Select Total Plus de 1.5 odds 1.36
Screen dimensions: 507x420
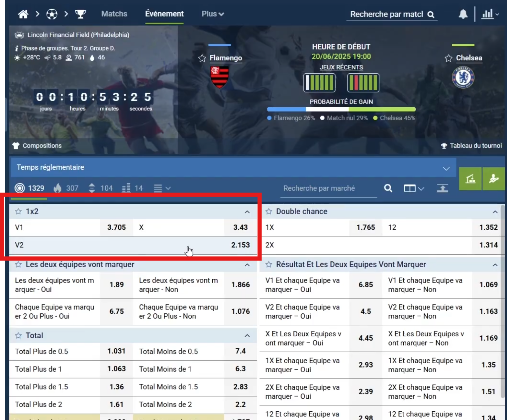(116, 387)
